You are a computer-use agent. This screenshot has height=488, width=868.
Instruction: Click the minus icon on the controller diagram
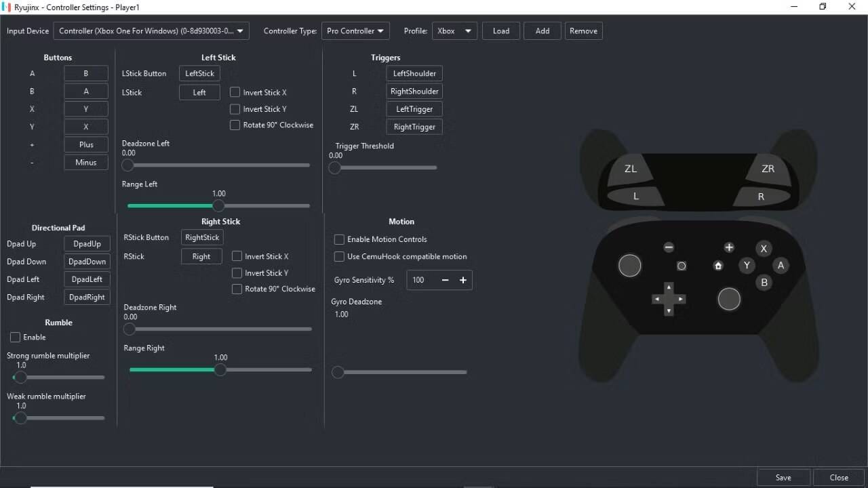click(x=669, y=247)
